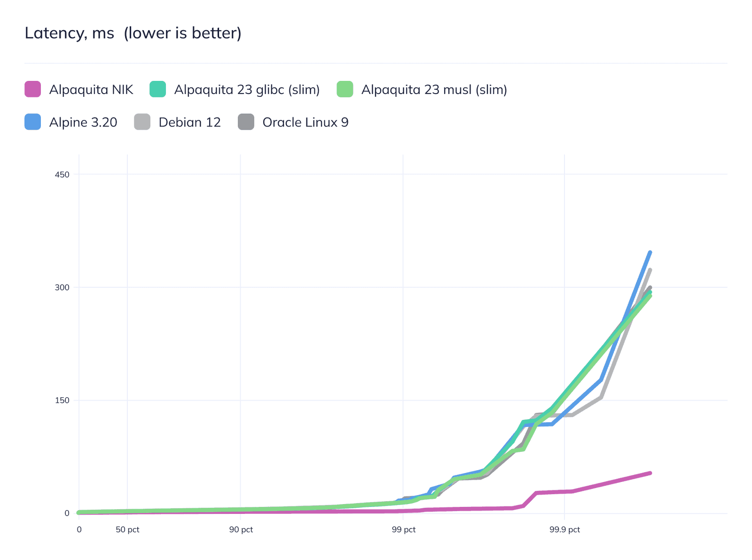Click the 150 y-axis label
This screenshot has width=752, height=560.
[62, 401]
